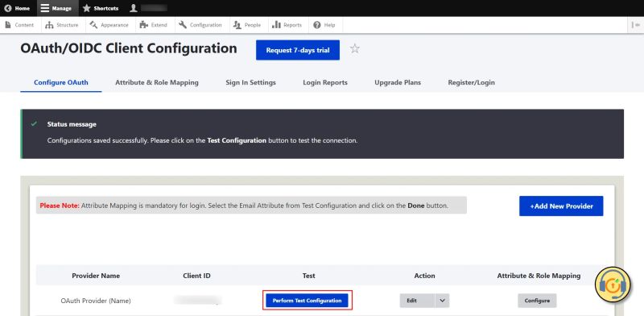Open Help admin menu
The height and width of the screenshot is (316, 644).
pyautogui.click(x=324, y=25)
